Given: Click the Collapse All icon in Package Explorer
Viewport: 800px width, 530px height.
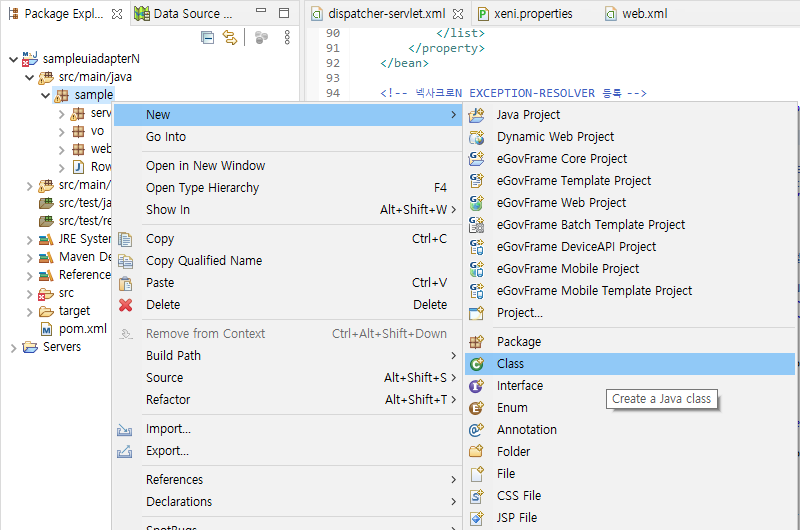Looking at the screenshot, I should (208, 38).
